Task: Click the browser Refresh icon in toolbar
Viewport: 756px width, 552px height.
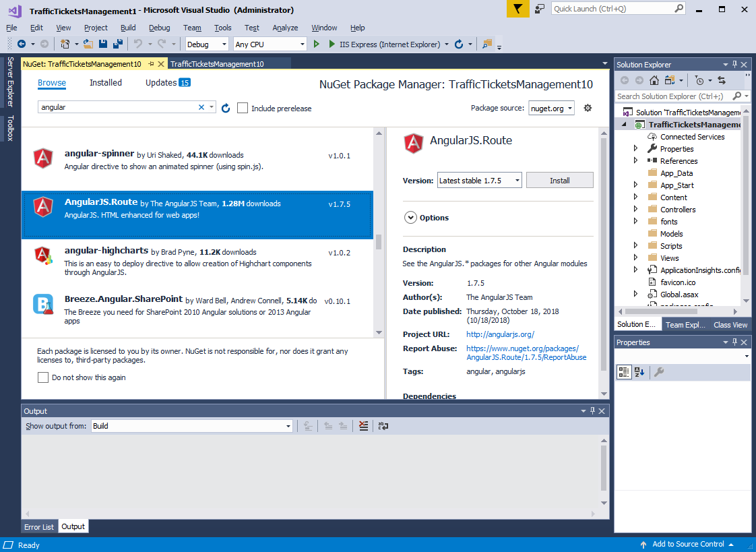Action: pyautogui.click(x=458, y=44)
